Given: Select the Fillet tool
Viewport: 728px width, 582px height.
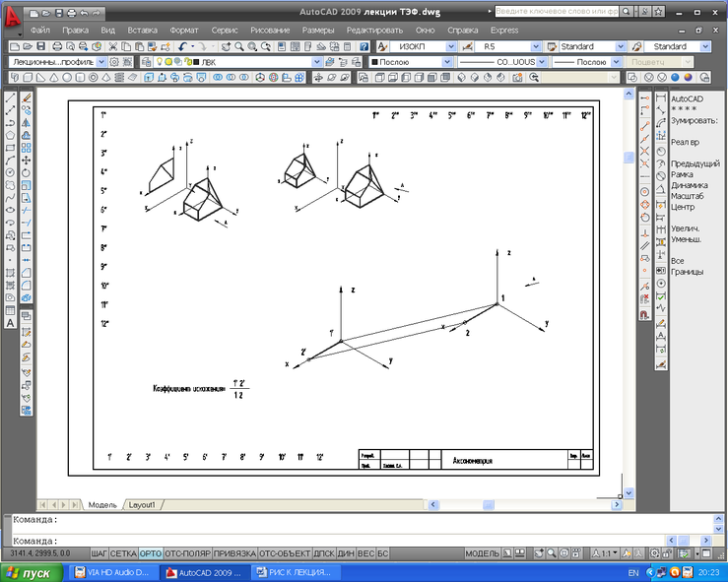Looking at the screenshot, I should (26, 285).
